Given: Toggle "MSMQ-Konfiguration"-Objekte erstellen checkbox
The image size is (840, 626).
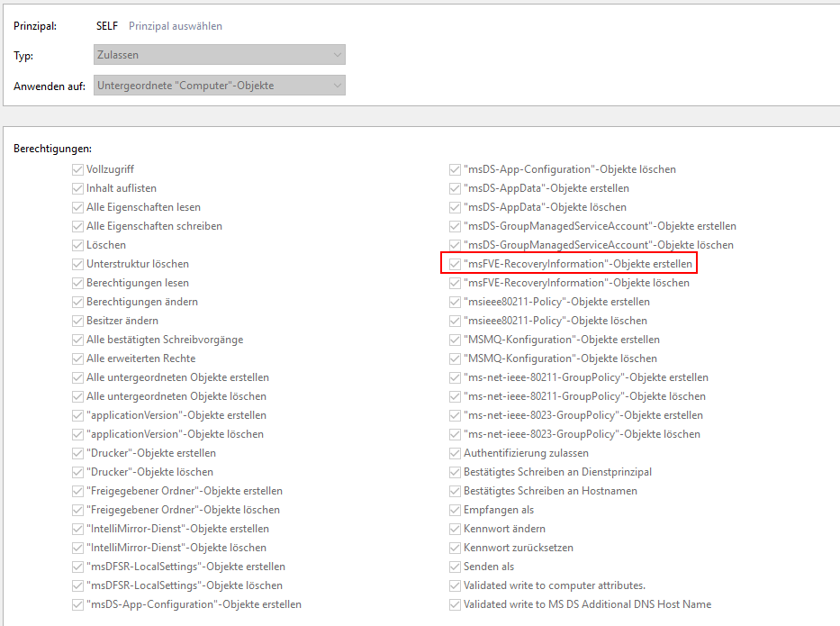Looking at the screenshot, I should point(455,340).
